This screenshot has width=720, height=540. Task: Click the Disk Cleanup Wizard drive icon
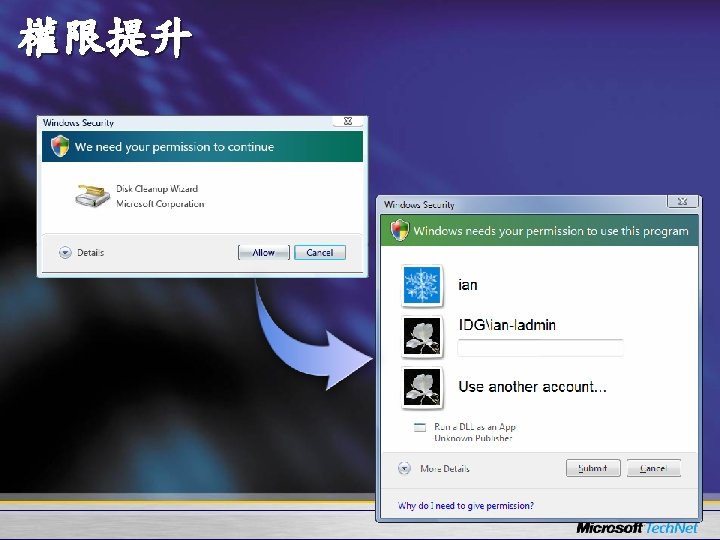point(93,196)
